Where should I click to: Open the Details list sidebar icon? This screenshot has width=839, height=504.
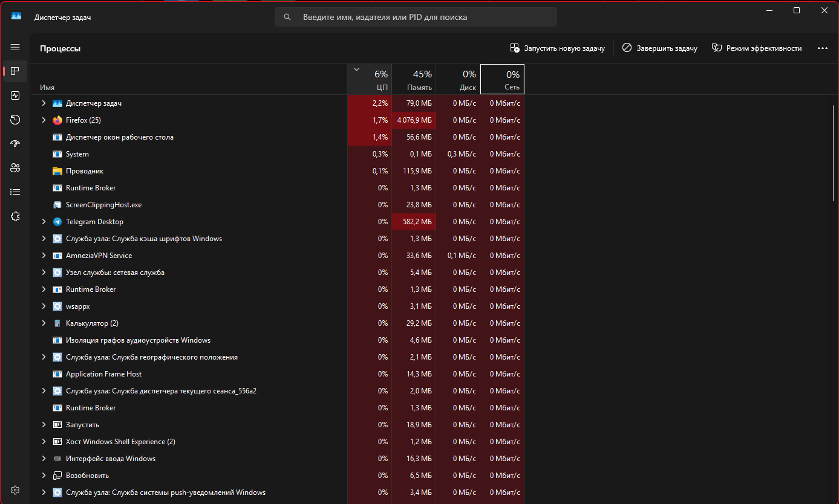click(15, 192)
